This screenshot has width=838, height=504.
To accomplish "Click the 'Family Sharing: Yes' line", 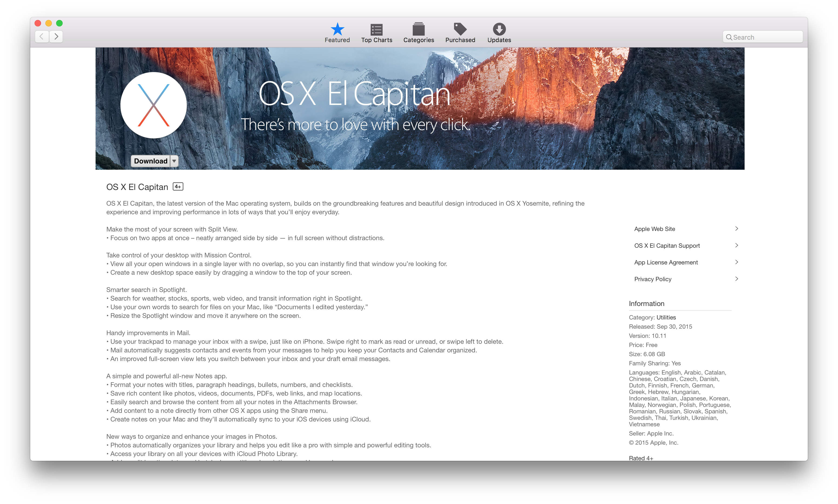I will pos(654,363).
